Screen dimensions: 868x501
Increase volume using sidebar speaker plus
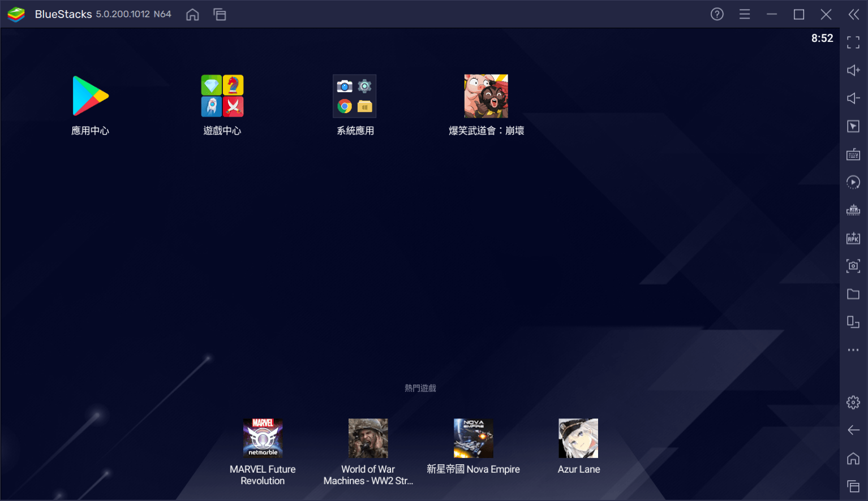[x=853, y=70]
